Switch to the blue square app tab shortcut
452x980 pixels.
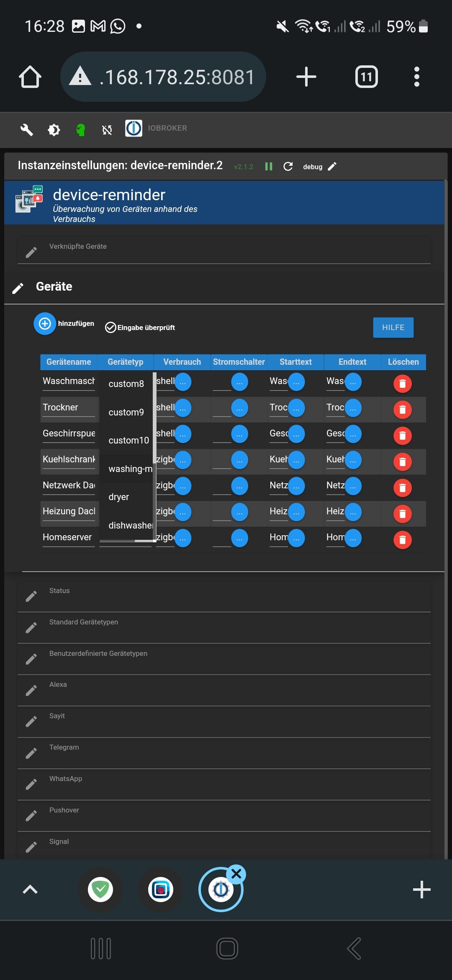point(161,889)
